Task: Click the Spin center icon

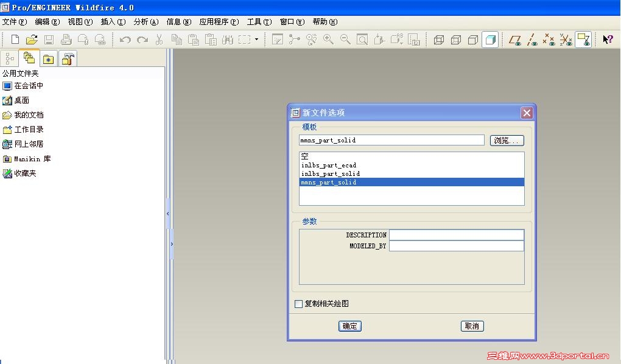Action: click(294, 39)
